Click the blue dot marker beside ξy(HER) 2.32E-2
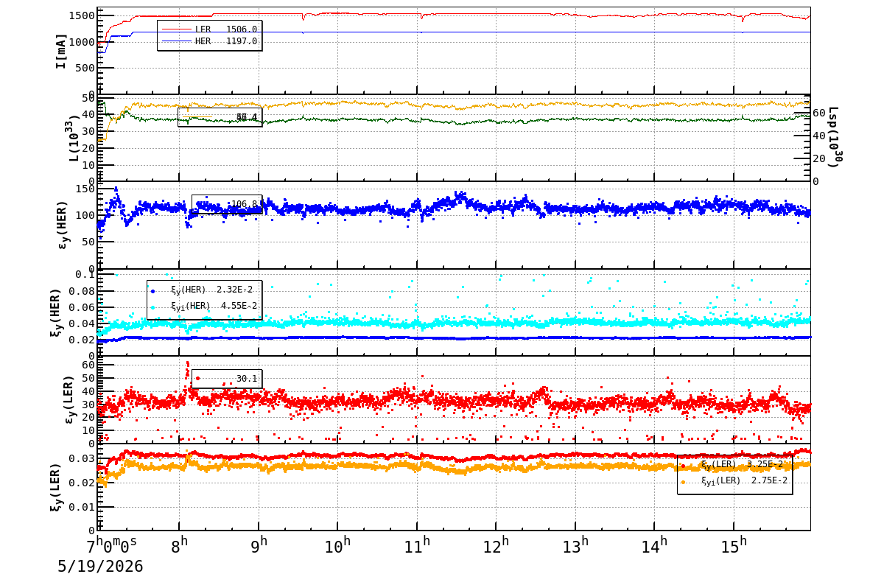 (153, 291)
